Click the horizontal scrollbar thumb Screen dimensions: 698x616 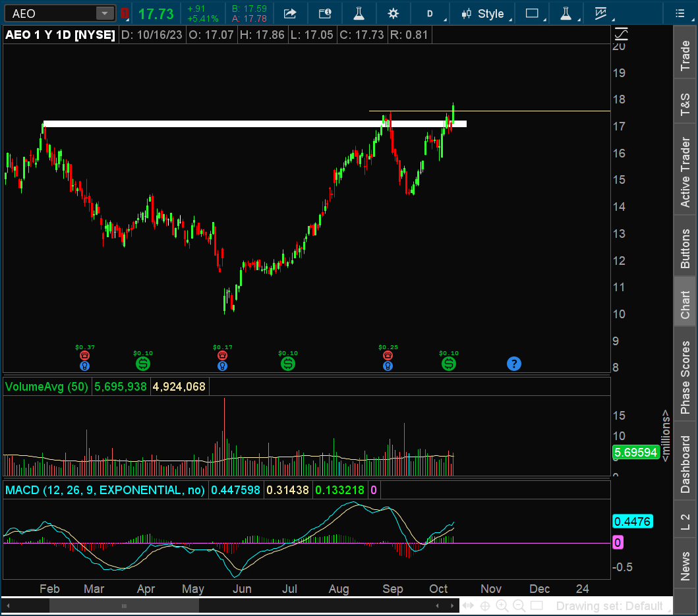[x=124, y=605]
